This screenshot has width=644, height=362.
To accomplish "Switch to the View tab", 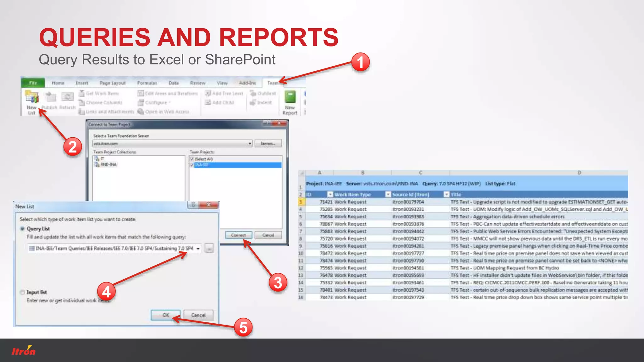I will (x=222, y=83).
